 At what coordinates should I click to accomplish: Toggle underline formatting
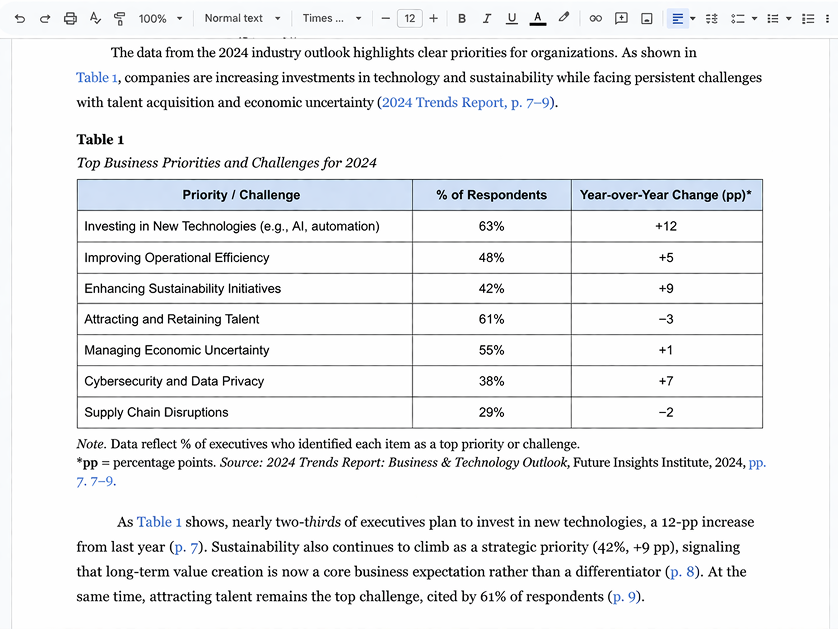point(512,18)
